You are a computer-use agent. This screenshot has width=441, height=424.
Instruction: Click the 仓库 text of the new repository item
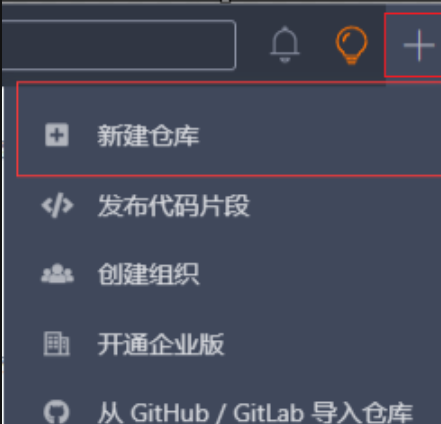[174, 136]
